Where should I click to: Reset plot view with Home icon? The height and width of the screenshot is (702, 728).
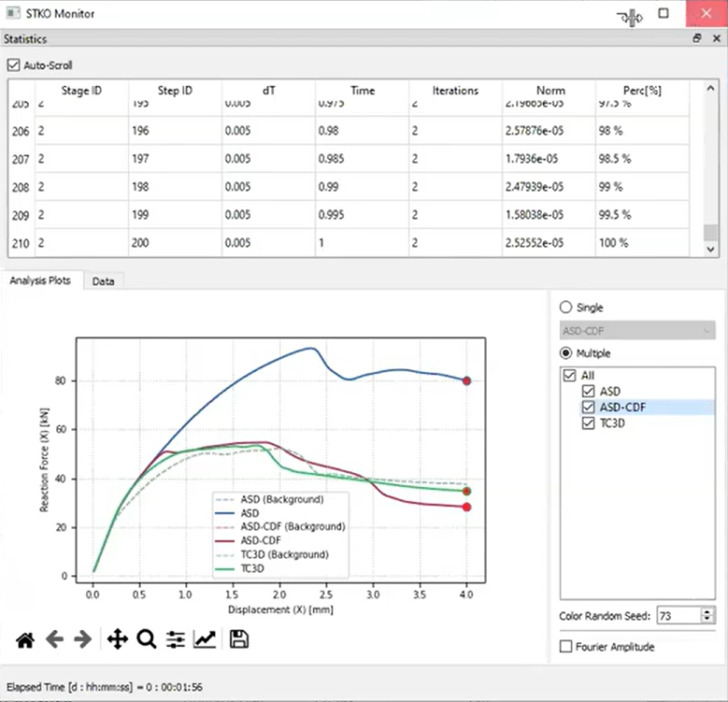25,639
